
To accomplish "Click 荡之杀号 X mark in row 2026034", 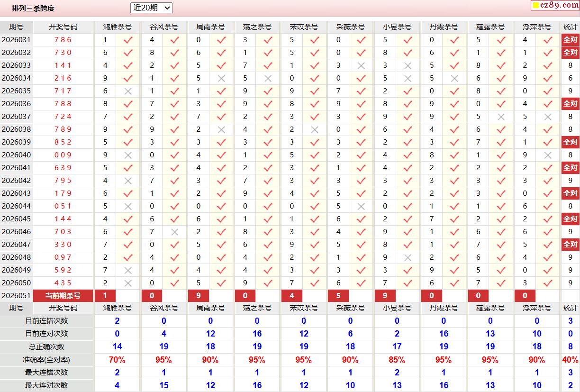I will 268,78.
